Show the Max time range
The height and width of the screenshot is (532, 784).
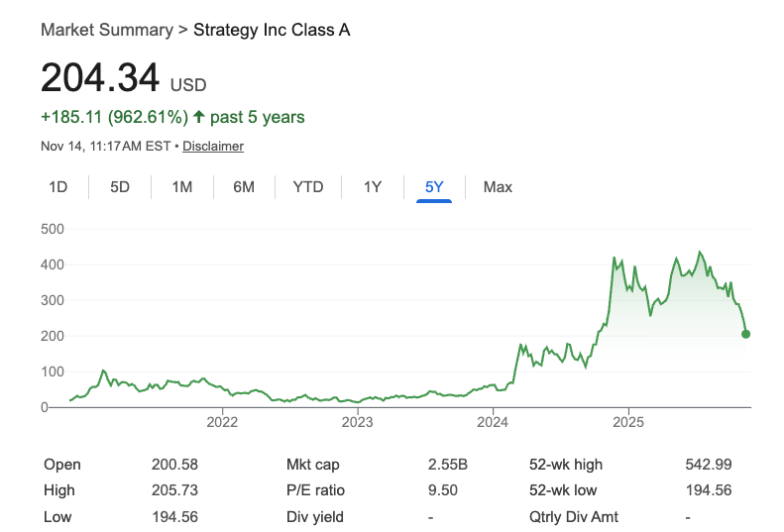pyautogui.click(x=498, y=186)
